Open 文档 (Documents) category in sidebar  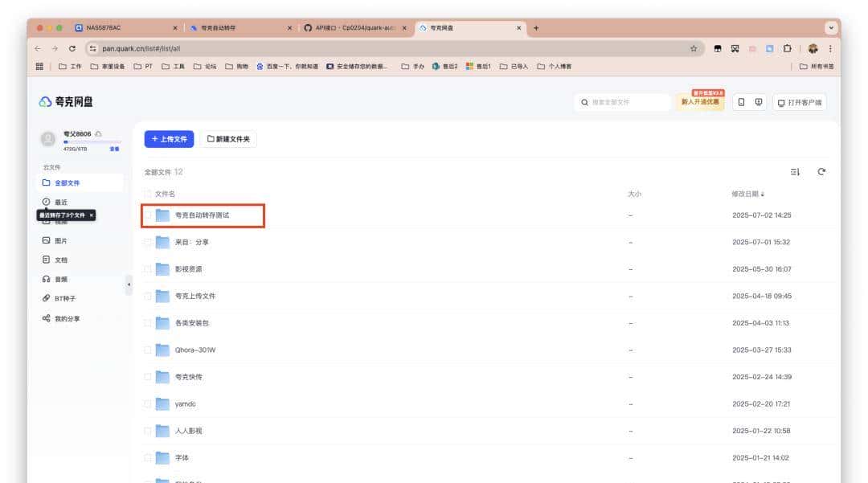coord(60,260)
